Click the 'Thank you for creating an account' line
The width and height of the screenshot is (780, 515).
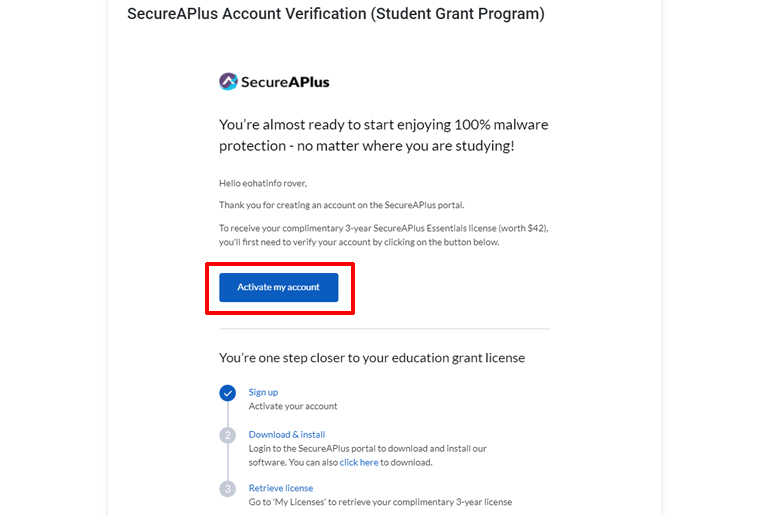[x=341, y=205]
